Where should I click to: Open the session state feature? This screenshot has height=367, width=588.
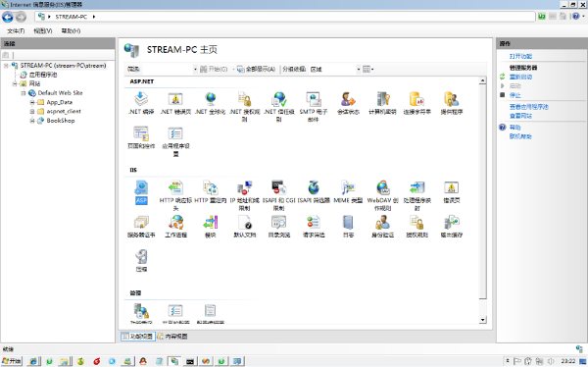[x=348, y=103]
